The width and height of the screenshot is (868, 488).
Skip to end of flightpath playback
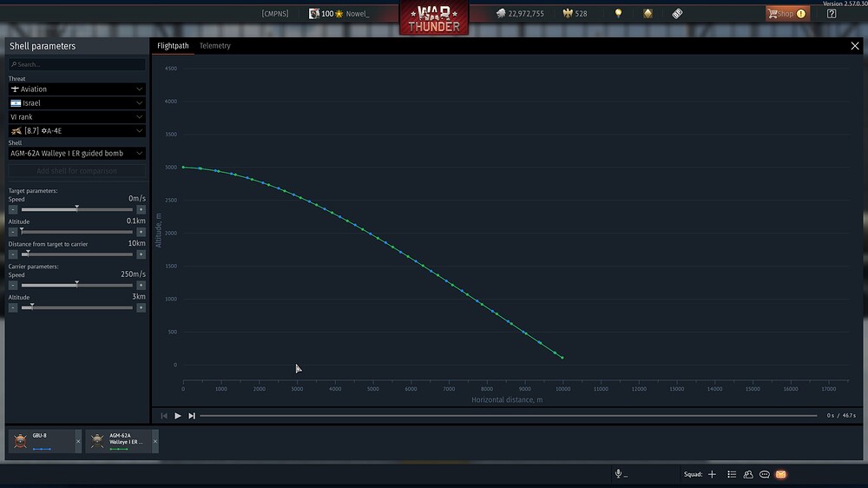click(192, 415)
